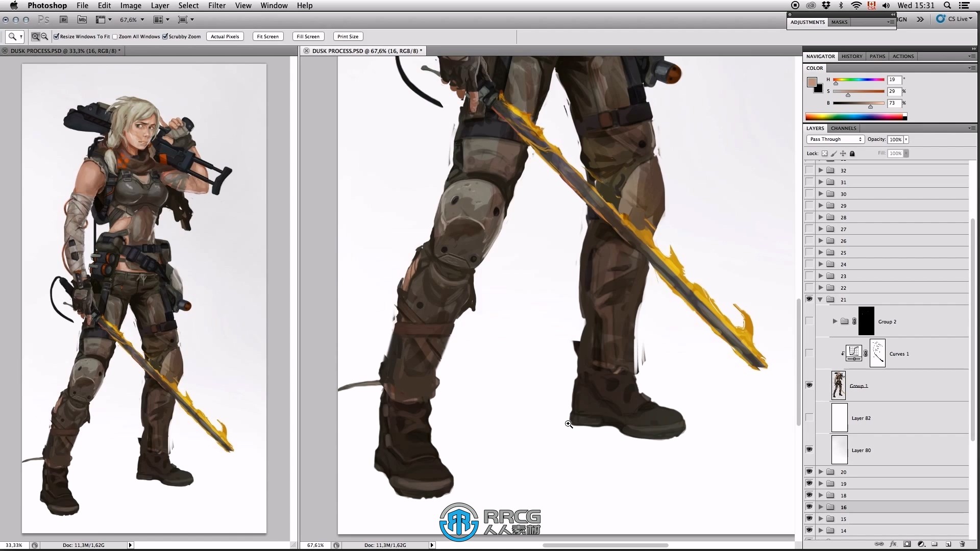Click the Lock all padlock icon
This screenshot has width=980, height=551.
[x=852, y=153]
